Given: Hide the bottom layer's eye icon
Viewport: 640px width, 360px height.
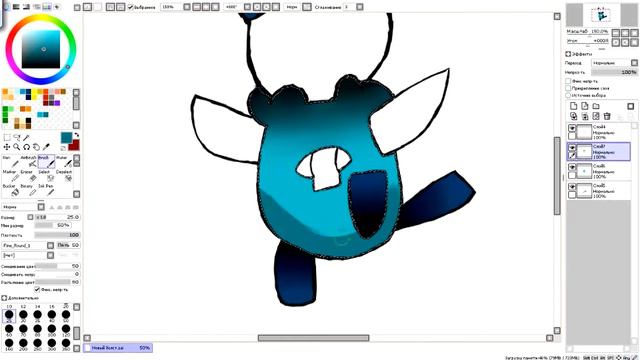Looking at the screenshot, I should pyautogui.click(x=572, y=187).
